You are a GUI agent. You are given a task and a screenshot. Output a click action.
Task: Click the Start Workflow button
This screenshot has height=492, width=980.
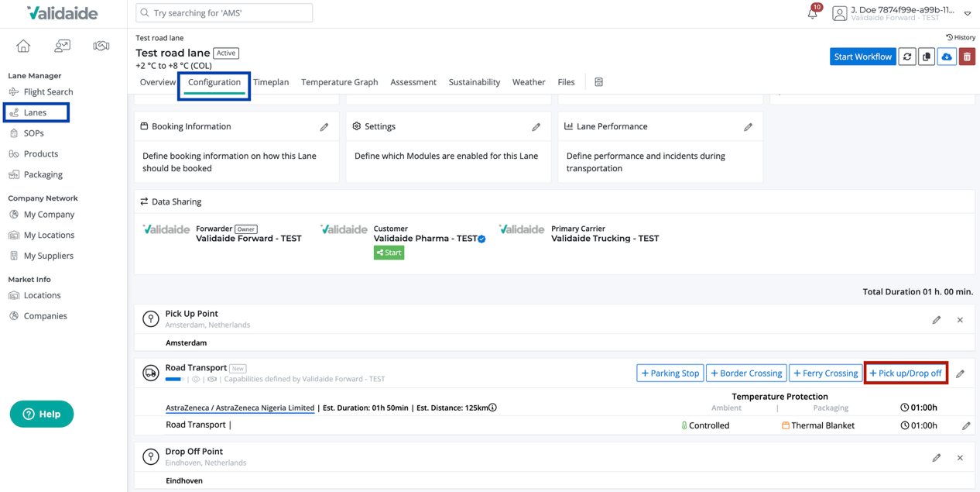[862, 56]
